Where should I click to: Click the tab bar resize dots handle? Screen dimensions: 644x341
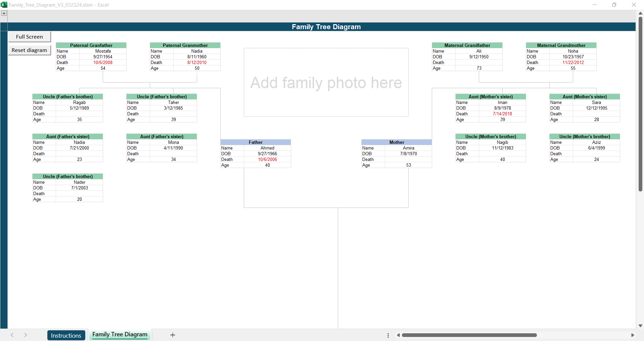(388, 335)
